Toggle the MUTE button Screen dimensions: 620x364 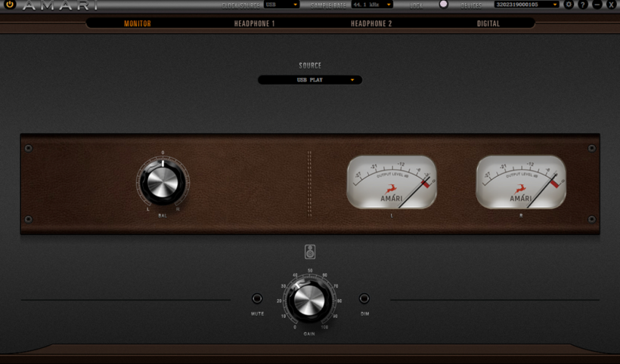pos(257,298)
